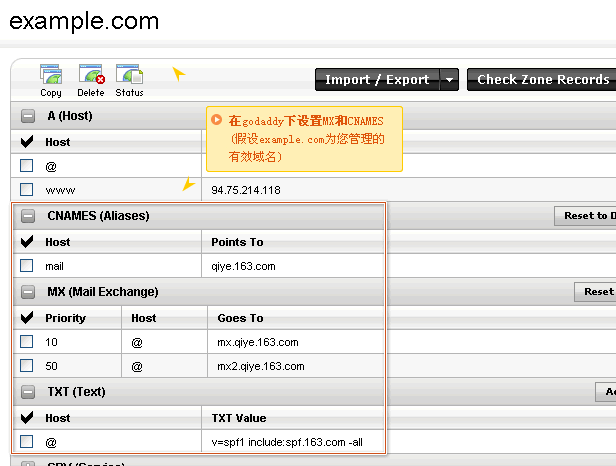This screenshot has width=616, height=466.
Task: Click the MX section Reset button
Action: click(595, 292)
